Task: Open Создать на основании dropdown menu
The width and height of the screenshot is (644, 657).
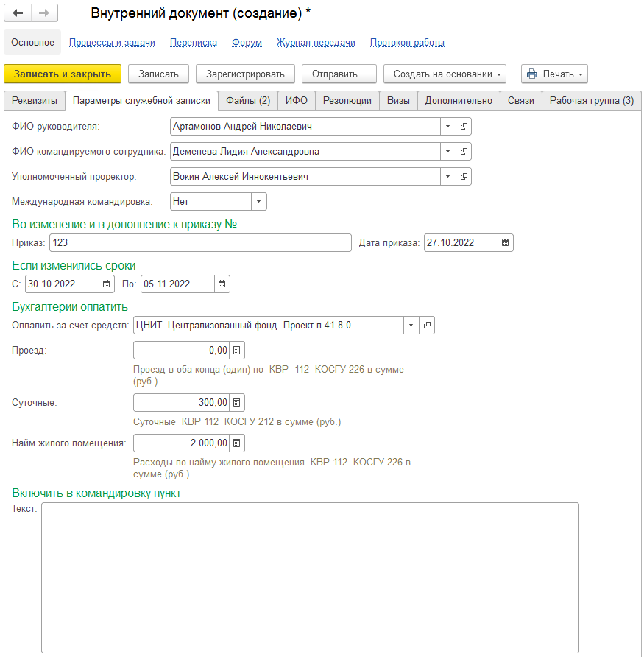Action: coord(445,74)
